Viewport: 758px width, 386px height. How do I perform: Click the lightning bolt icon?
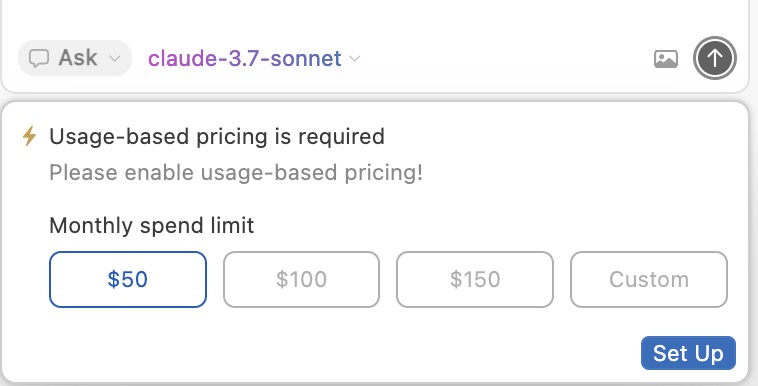pyautogui.click(x=29, y=136)
